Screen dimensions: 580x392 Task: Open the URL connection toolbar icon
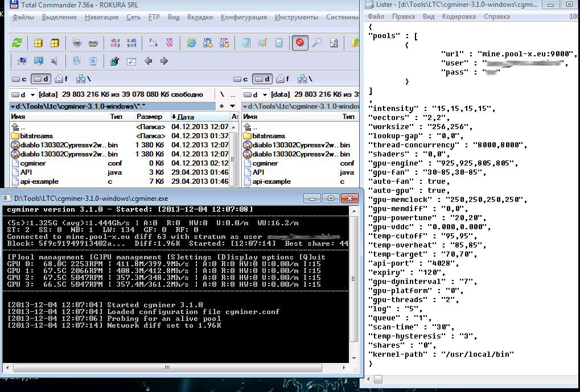tap(208, 43)
